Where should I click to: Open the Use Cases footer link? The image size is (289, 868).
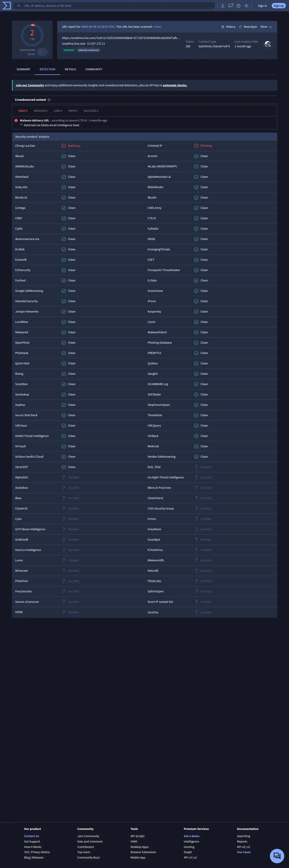[x=244, y=852]
